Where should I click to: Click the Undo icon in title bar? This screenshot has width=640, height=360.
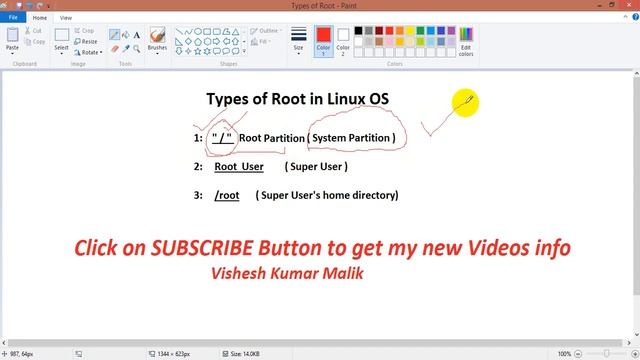click(x=29, y=6)
